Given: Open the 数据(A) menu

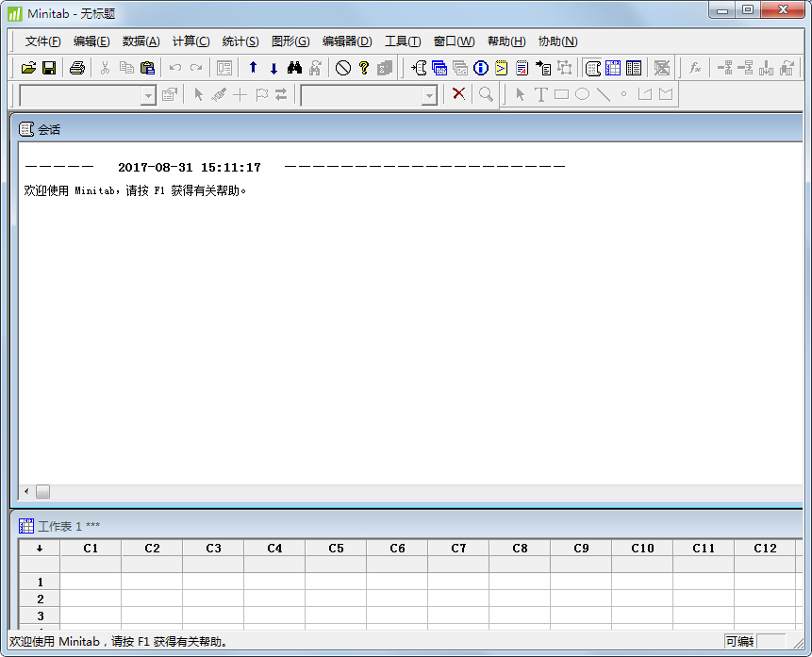Looking at the screenshot, I should [x=141, y=41].
